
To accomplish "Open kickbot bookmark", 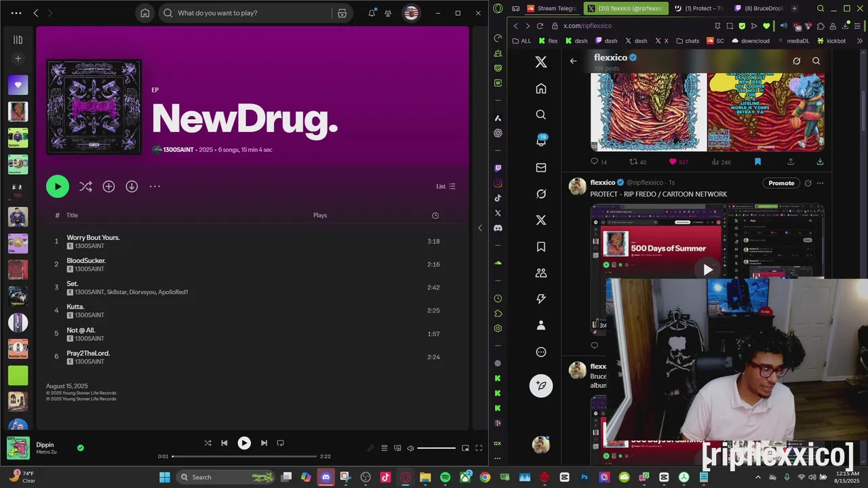I will (x=831, y=41).
